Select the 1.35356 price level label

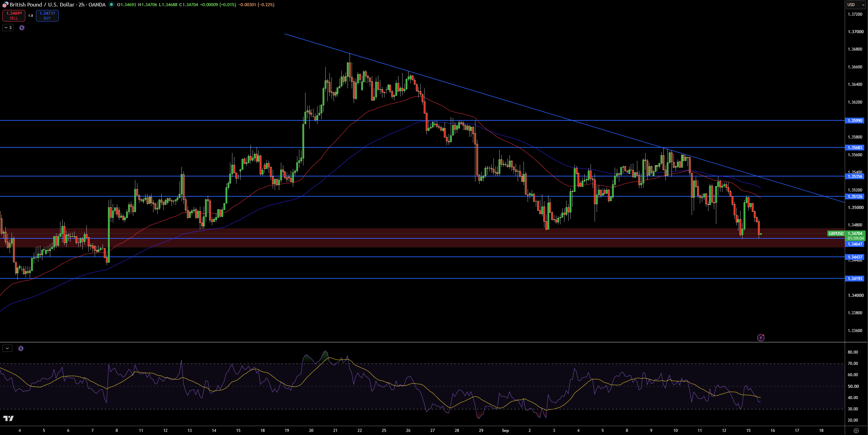coord(855,176)
